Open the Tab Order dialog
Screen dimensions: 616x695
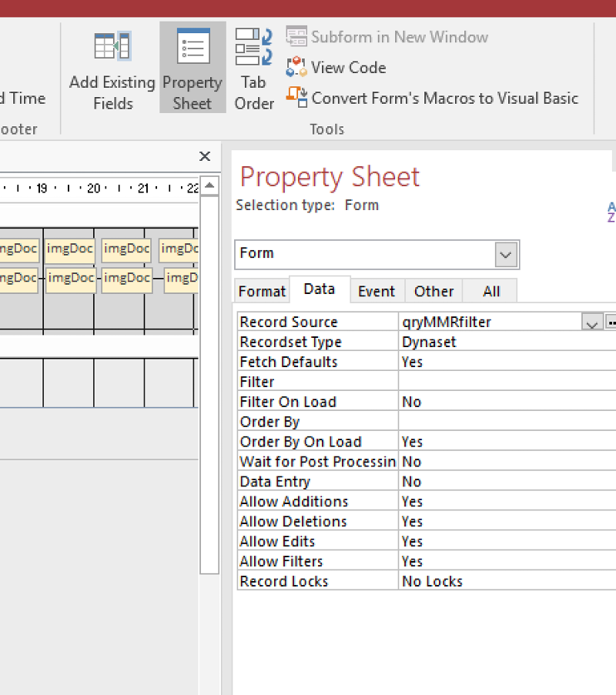(253, 68)
